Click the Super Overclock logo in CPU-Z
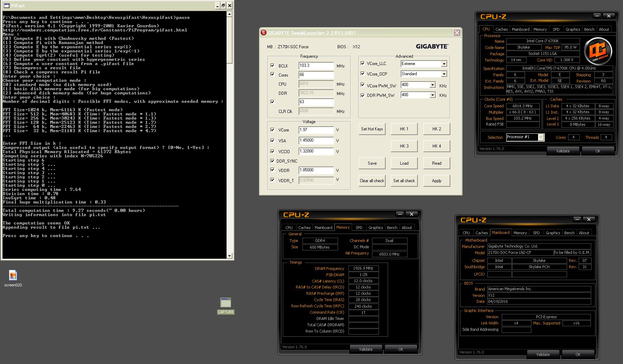Viewport: 623px width, 364px height. [x=597, y=51]
